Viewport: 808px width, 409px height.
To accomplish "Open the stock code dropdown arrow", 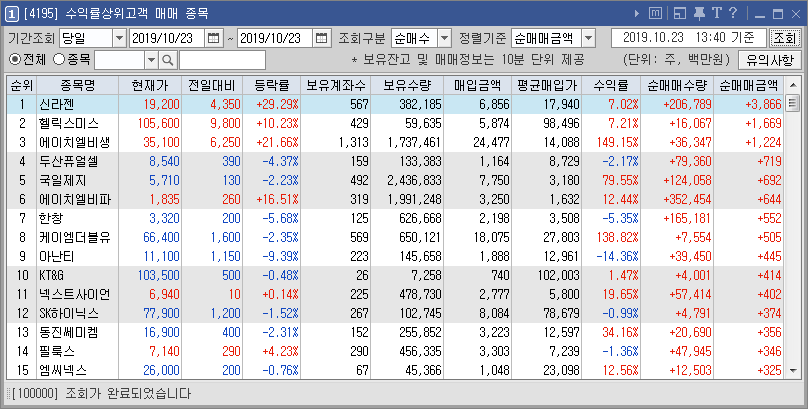I will 151,61.
